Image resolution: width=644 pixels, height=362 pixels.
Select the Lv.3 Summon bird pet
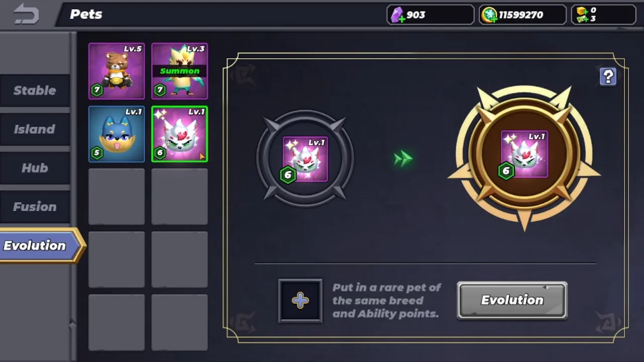pyautogui.click(x=180, y=71)
